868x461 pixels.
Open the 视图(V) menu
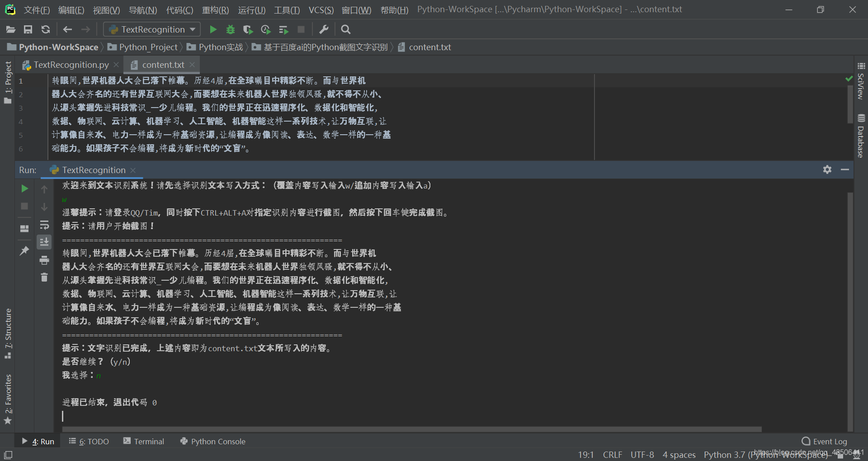click(106, 9)
